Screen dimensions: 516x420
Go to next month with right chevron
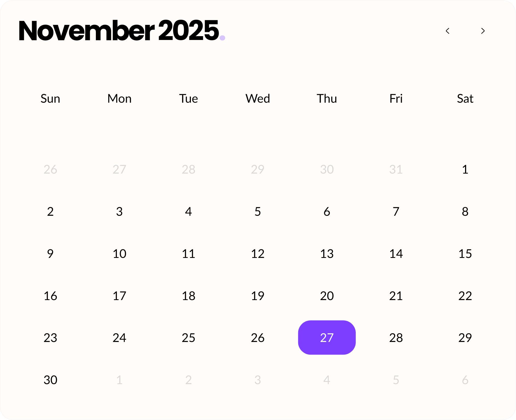[x=483, y=31]
